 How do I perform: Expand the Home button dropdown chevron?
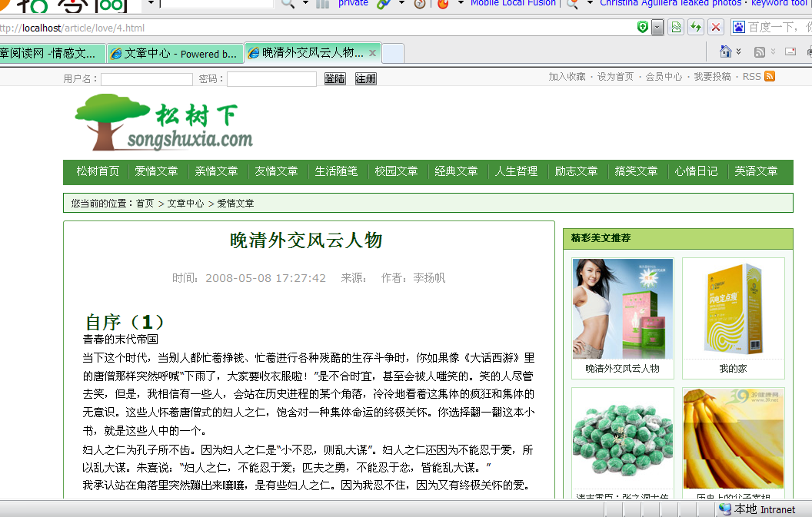[x=739, y=52]
